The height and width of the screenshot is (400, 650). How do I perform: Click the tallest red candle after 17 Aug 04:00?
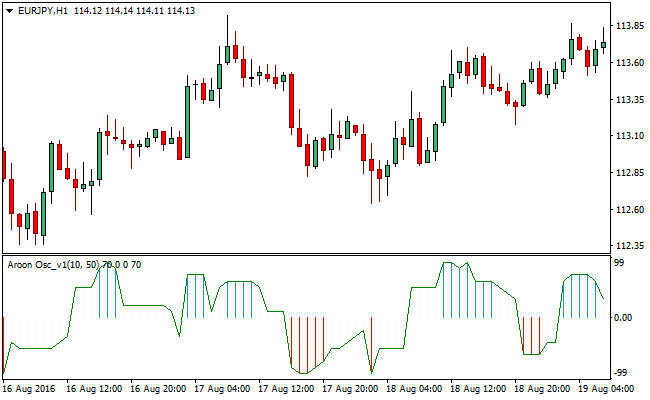pyautogui.click(x=291, y=100)
